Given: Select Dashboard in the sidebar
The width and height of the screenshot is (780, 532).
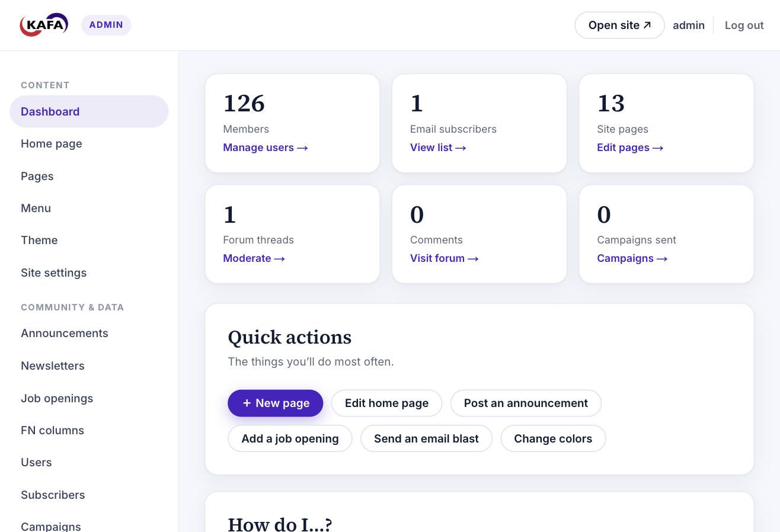Looking at the screenshot, I should (x=89, y=111).
